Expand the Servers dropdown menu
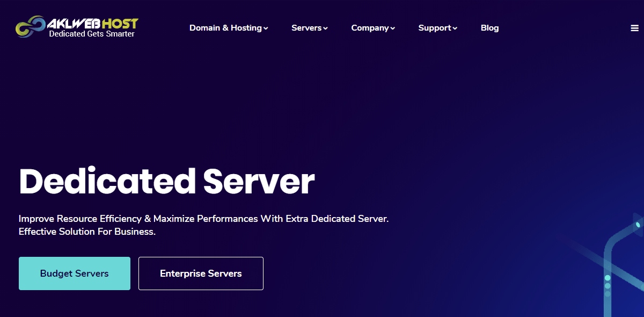Viewport: 644px width, 317px height. click(x=310, y=28)
